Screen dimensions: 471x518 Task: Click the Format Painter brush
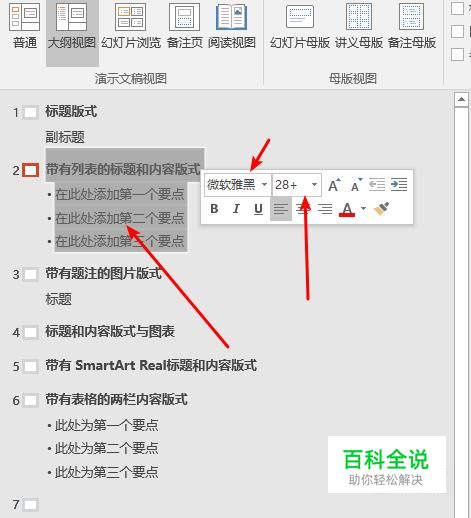(381, 209)
